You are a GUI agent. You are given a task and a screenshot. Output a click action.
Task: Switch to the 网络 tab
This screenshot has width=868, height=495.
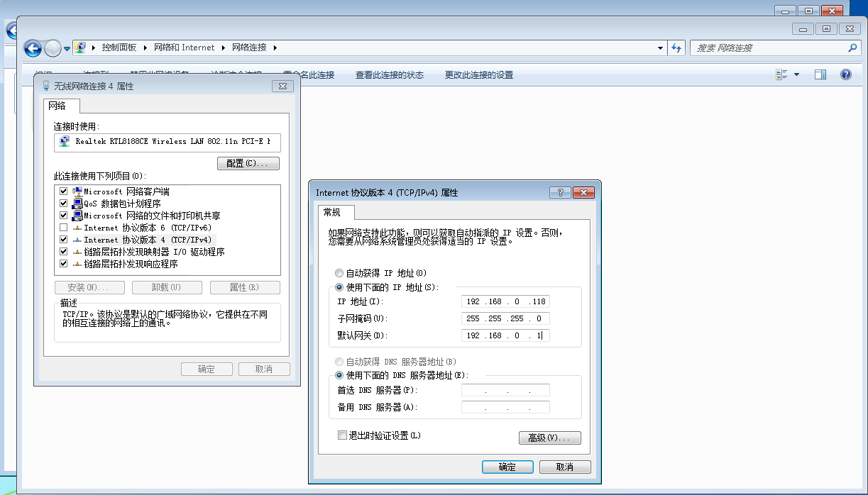point(61,106)
